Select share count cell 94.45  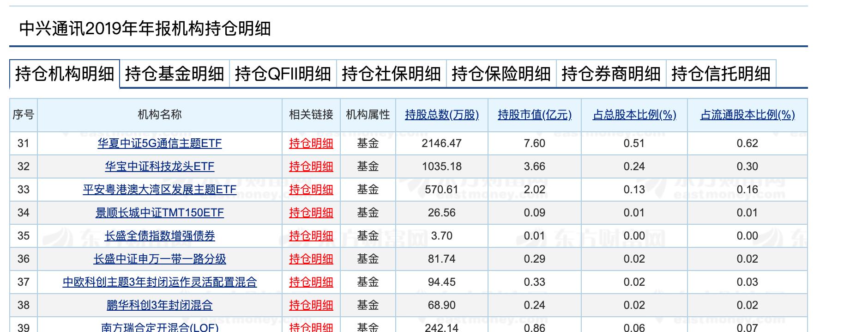pos(442,282)
